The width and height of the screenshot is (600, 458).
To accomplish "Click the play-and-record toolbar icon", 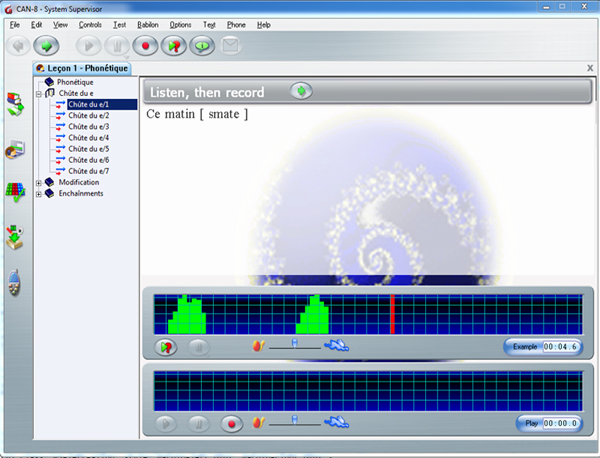I will pyautogui.click(x=175, y=45).
